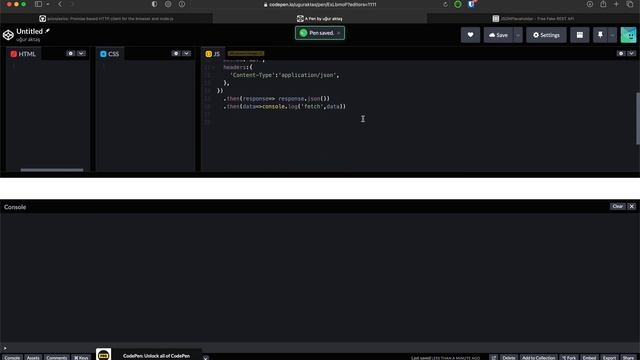This screenshot has width=640, height=360.
Task: Open the Save options dropdown arrow
Action: tap(518, 35)
